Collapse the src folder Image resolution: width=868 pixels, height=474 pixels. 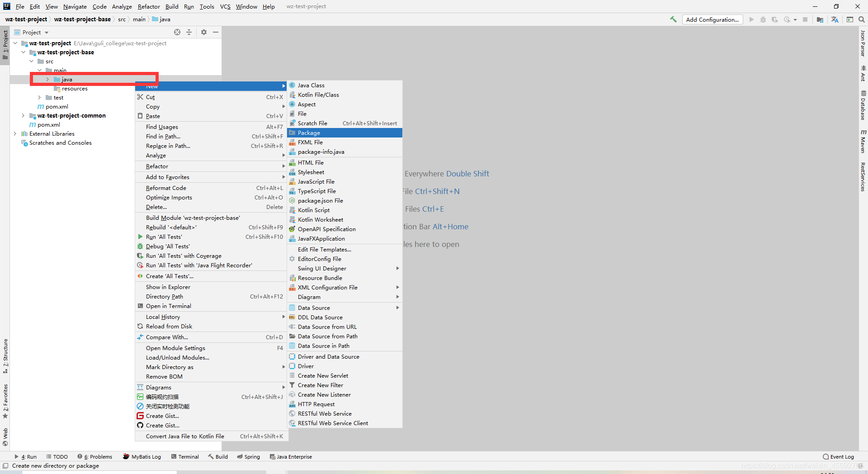pyautogui.click(x=32, y=61)
